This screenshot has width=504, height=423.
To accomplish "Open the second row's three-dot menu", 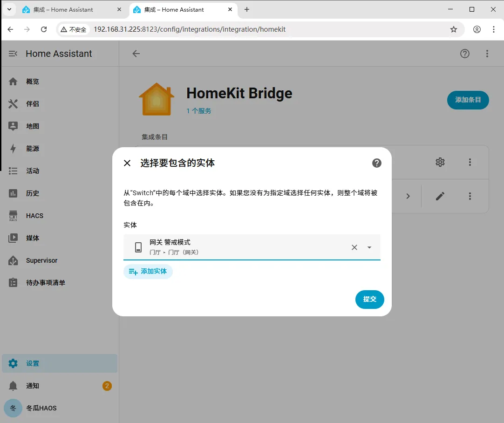I will pyautogui.click(x=470, y=196).
